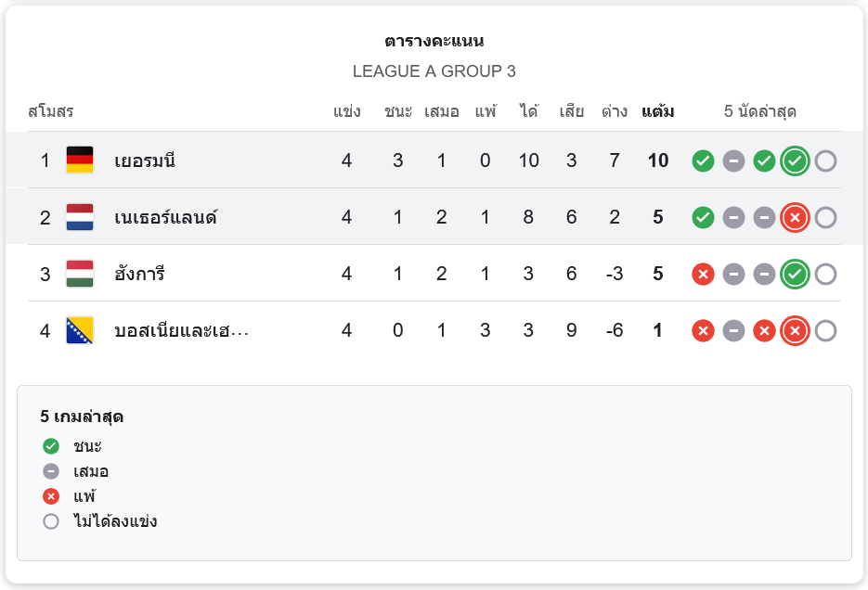
Task: Click Netherlands' highlighted latest loss icon
Action: (794, 217)
